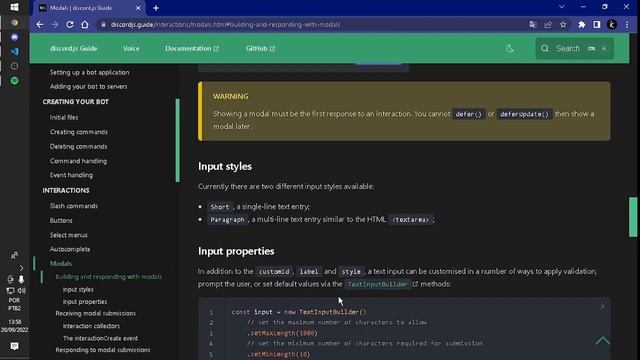640x360 pixels.
Task: Open the tab search chevron in title bar
Action: [562, 7]
